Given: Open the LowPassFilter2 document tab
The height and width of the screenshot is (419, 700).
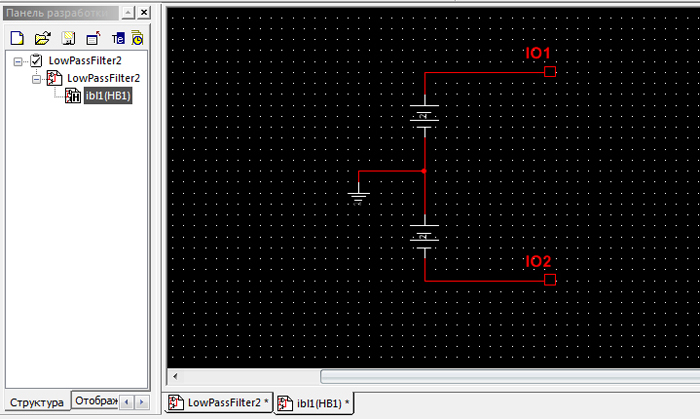Looking at the screenshot, I should 219,402.
